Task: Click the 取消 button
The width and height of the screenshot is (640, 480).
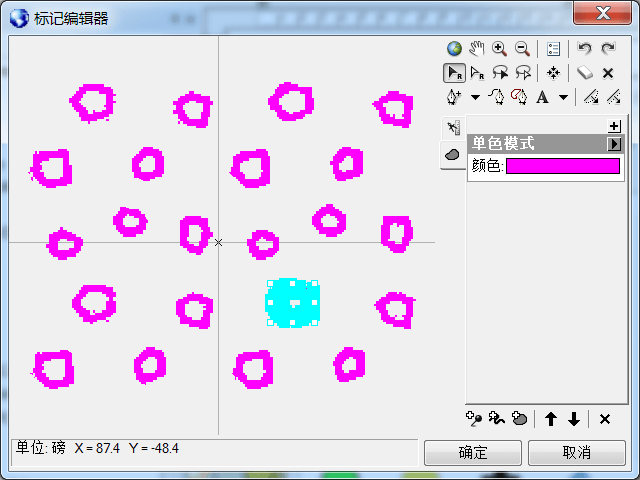Action: tap(577, 453)
